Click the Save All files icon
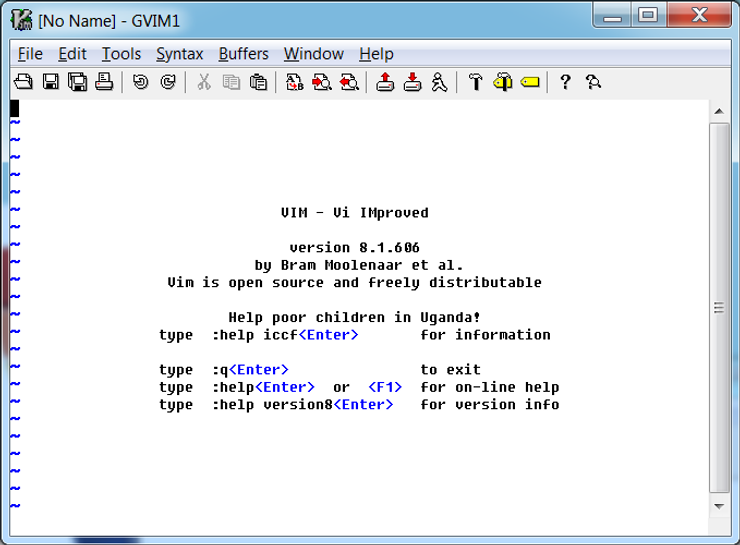Image resolution: width=740 pixels, height=545 pixels. click(77, 83)
